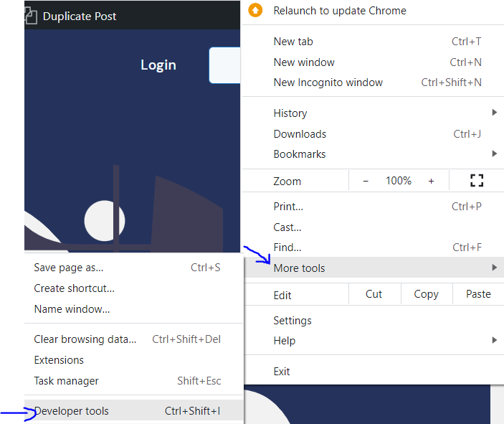Click the Ctrl+Shift+N shortcut text
Viewport: 504px width, 424px height.
click(451, 83)
